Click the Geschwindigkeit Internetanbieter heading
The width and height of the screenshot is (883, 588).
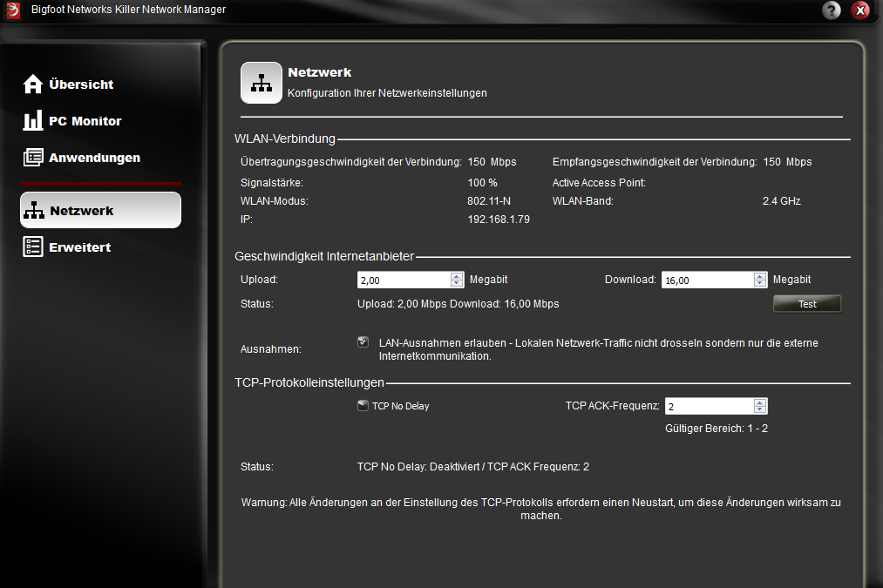tap(324, 257)
